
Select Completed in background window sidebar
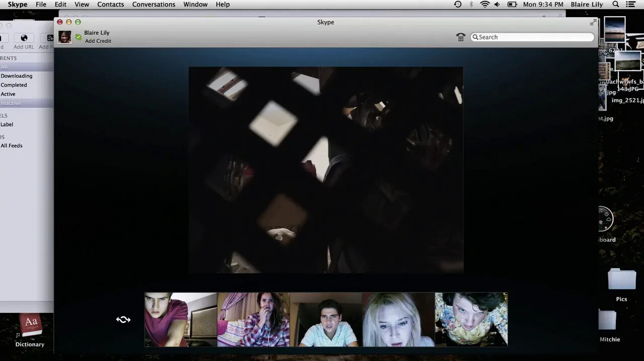coord(14,85)
